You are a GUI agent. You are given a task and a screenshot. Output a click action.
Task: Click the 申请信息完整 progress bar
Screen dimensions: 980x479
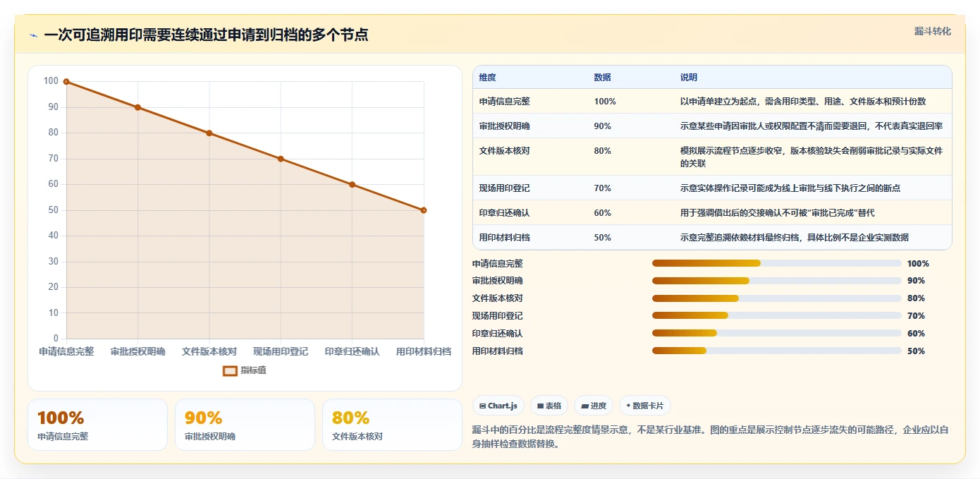point(776,263)
